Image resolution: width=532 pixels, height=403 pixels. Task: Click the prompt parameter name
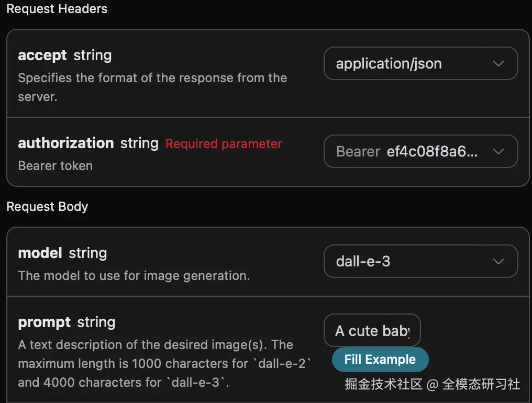[x=45, y=322]
